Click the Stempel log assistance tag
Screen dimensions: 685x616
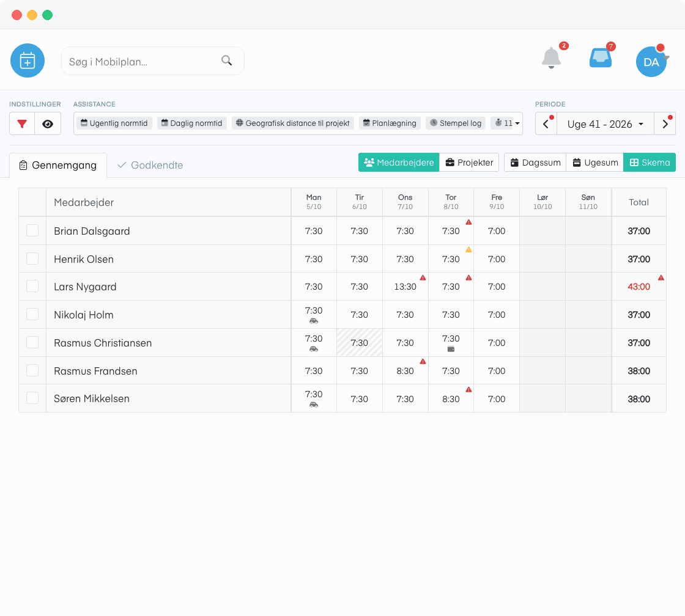click(456, 123)
